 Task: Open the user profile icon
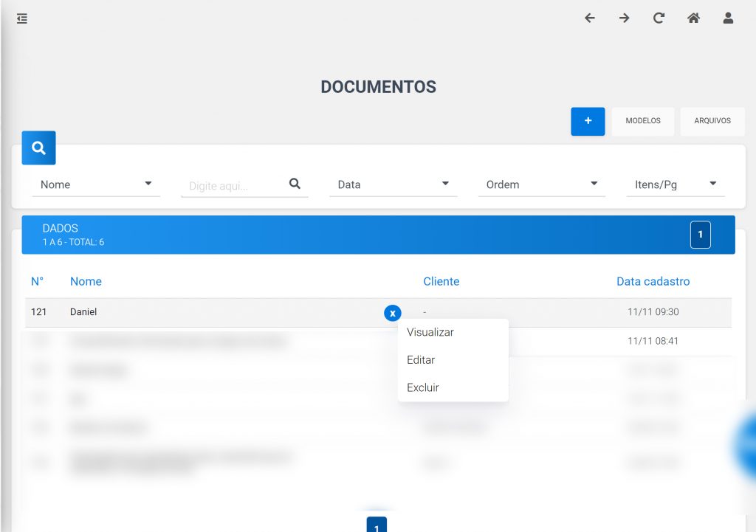(x=728, y=18)
